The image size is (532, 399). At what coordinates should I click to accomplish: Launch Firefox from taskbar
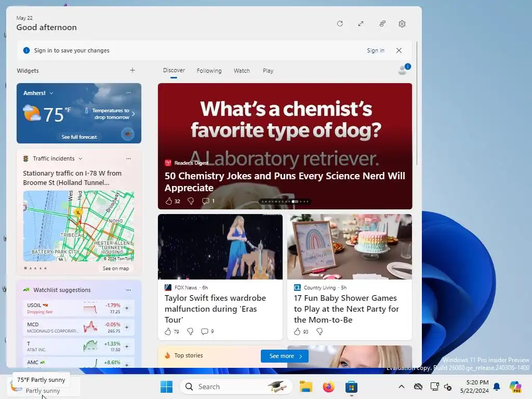(328, 387)
